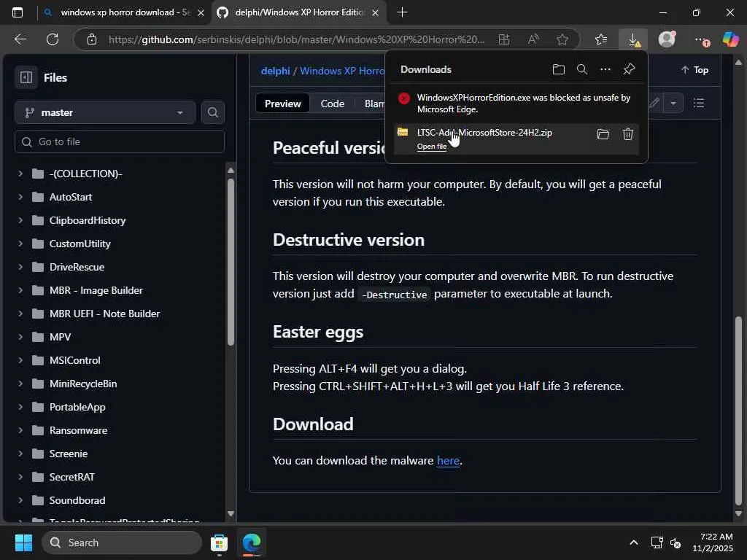
Task: Click the muted volume tray icon
Action: coord(676,542)
